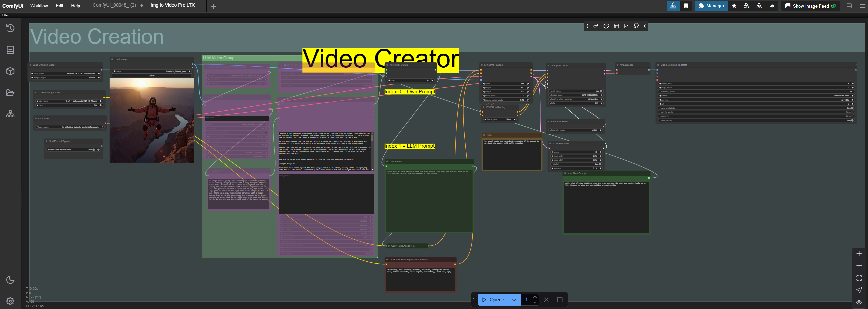868x309 pixels.
Task: Open the Workflow menu
Action: pos(39,6)
